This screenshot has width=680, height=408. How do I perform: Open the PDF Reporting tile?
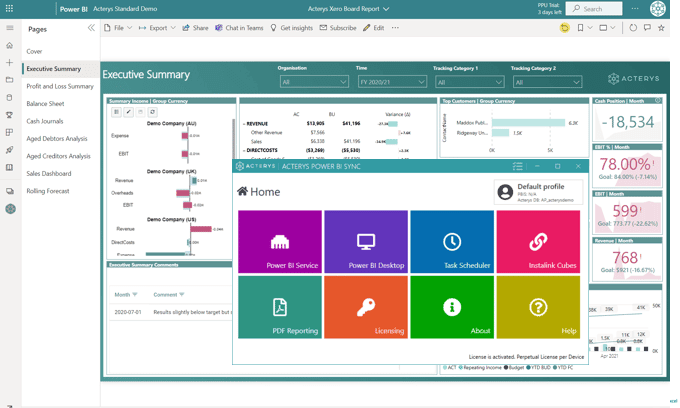point(280,307)
